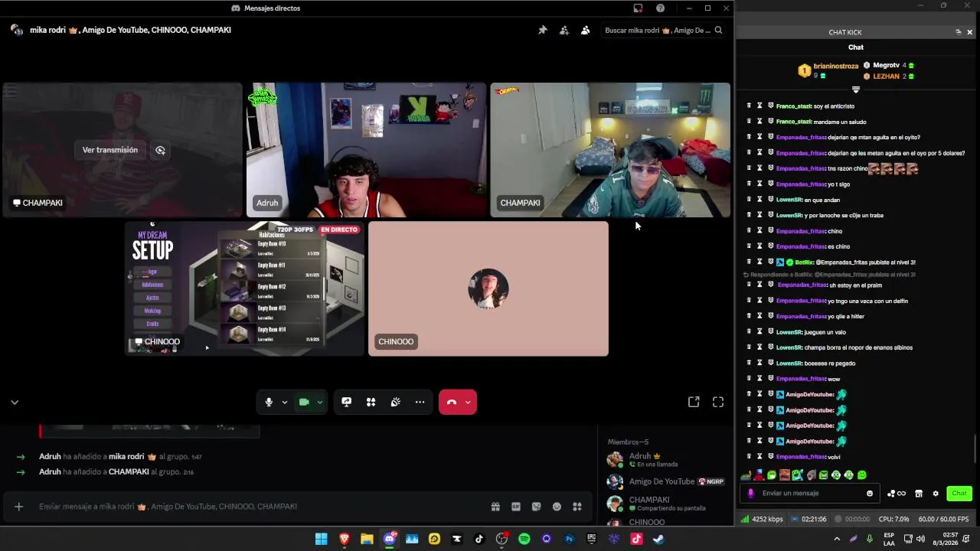Open the soundboard icon
This screenshot has height=551, width=980.
[x=395, y=402]
